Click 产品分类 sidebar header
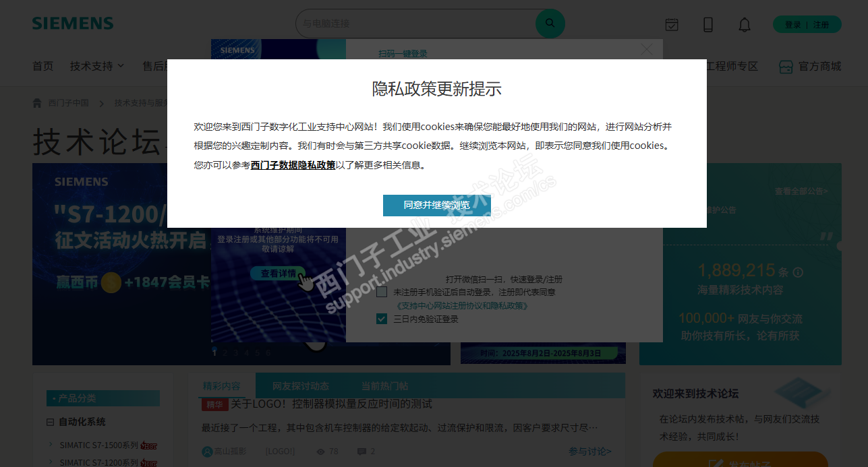Viewport: 868px width, 467px height. point(103,398)
